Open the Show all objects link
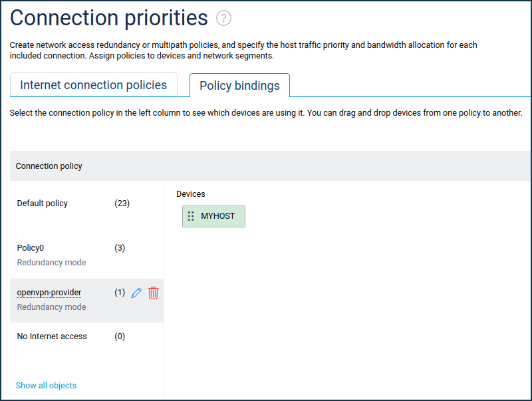Viewport: 532px width, 401px height. (x=46, y=386)
